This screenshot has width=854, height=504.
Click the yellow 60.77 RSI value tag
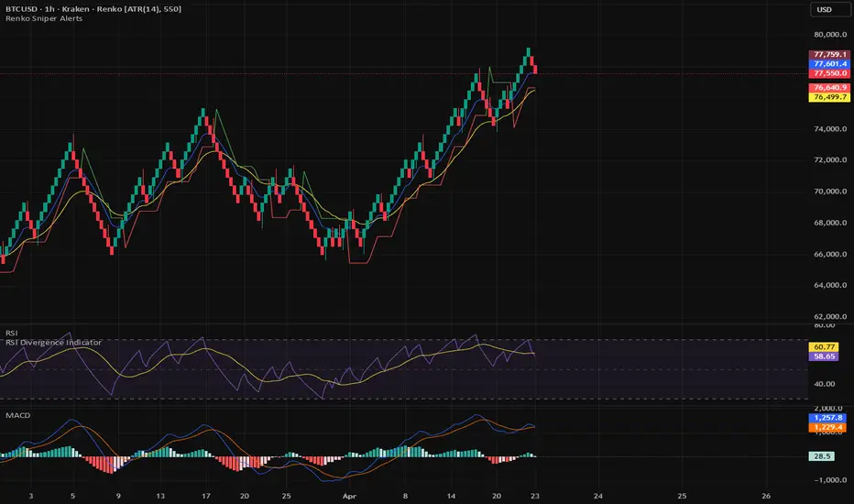coord(824,347)
